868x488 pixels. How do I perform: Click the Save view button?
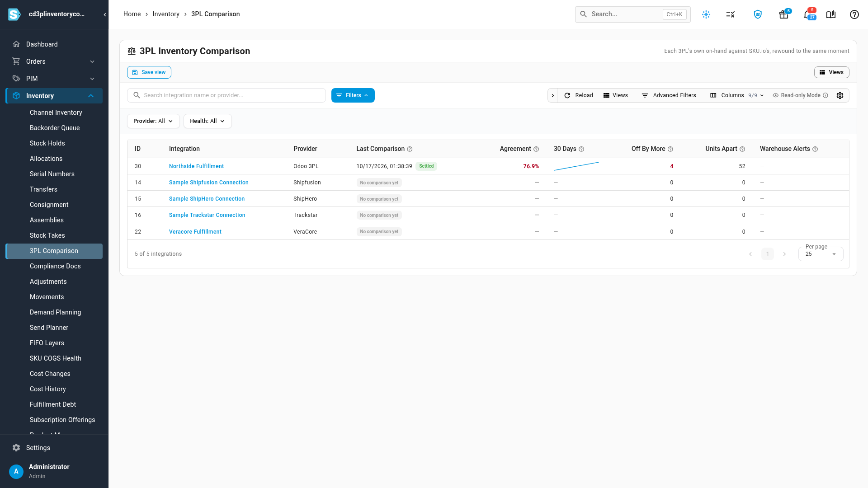149,72
